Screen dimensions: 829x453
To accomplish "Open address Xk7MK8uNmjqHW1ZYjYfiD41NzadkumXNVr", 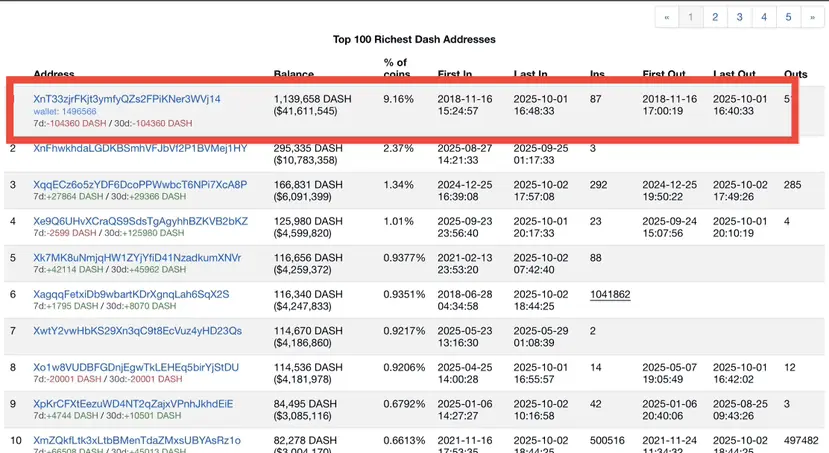I will click(137, 257).
